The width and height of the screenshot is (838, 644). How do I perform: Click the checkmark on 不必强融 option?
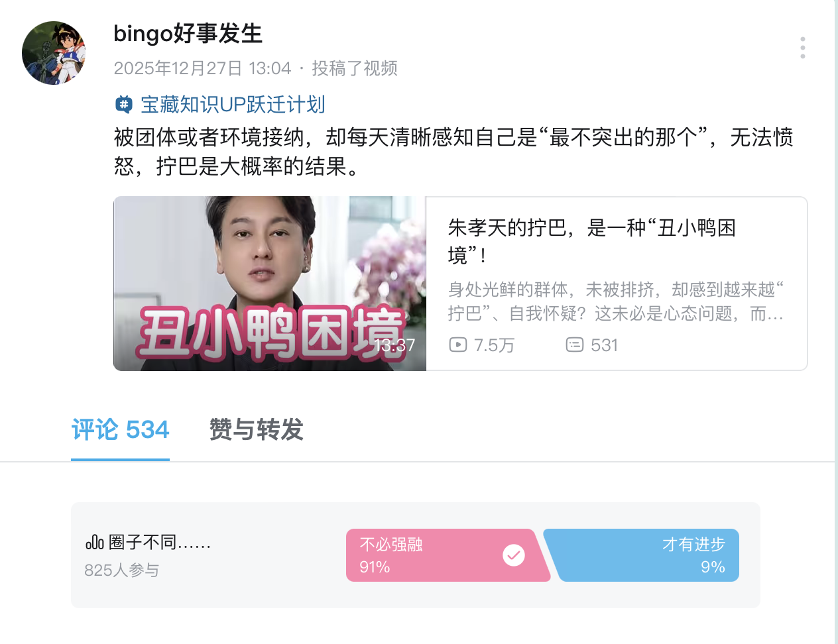tap(513, 555)
